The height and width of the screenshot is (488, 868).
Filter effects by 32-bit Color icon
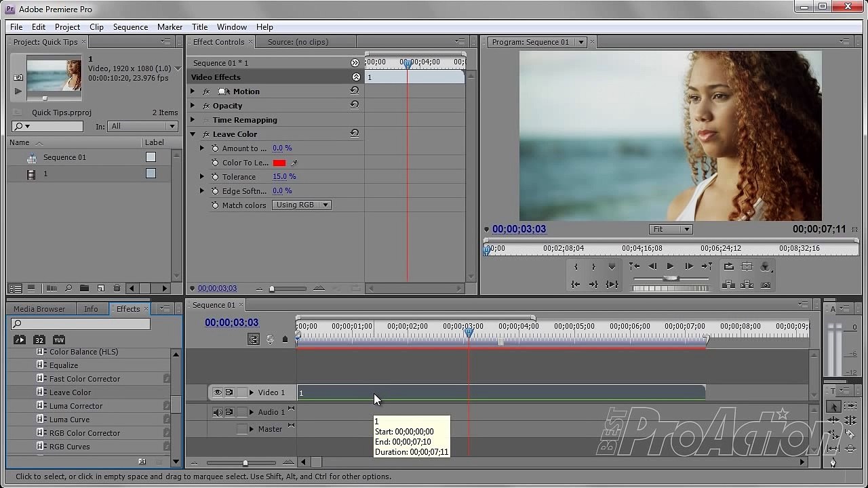coord(39,340)
